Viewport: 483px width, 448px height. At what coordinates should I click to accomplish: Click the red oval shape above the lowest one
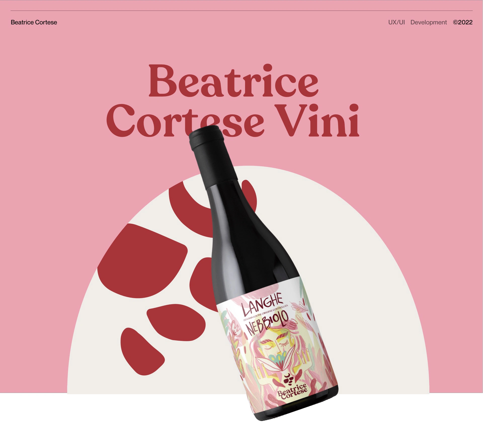click(x=176, y=322)
